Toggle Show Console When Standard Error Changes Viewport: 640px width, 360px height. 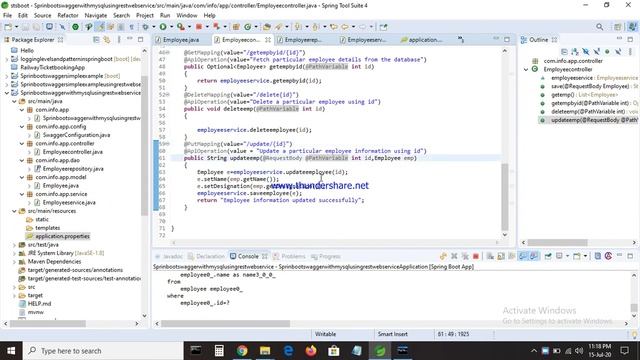pos(533,256)
